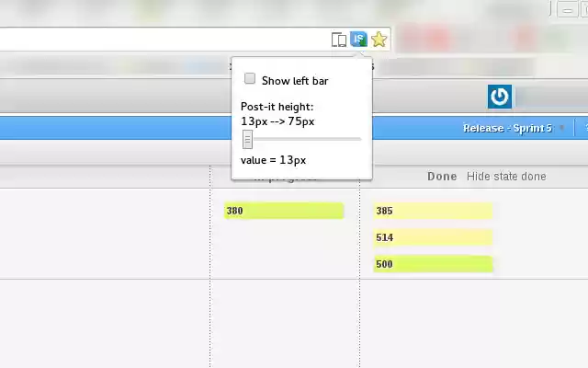Click the blue power logo icon
This screenshot has height=368, width=588.
(x=500, y=97)
